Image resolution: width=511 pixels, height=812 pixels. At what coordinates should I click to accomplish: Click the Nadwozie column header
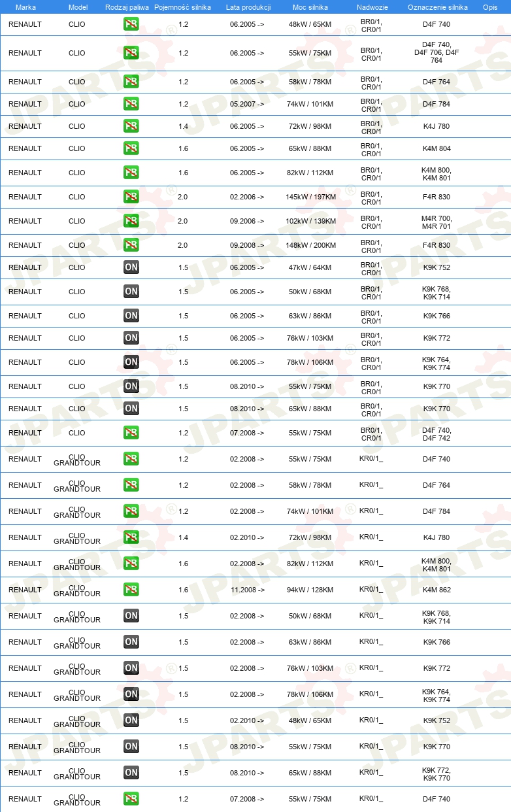pos(372,7)
